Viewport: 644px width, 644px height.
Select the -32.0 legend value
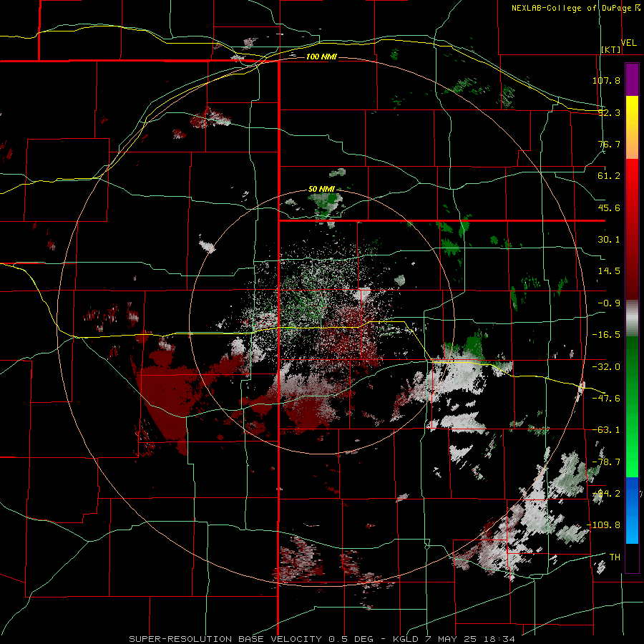click(606, 367)
